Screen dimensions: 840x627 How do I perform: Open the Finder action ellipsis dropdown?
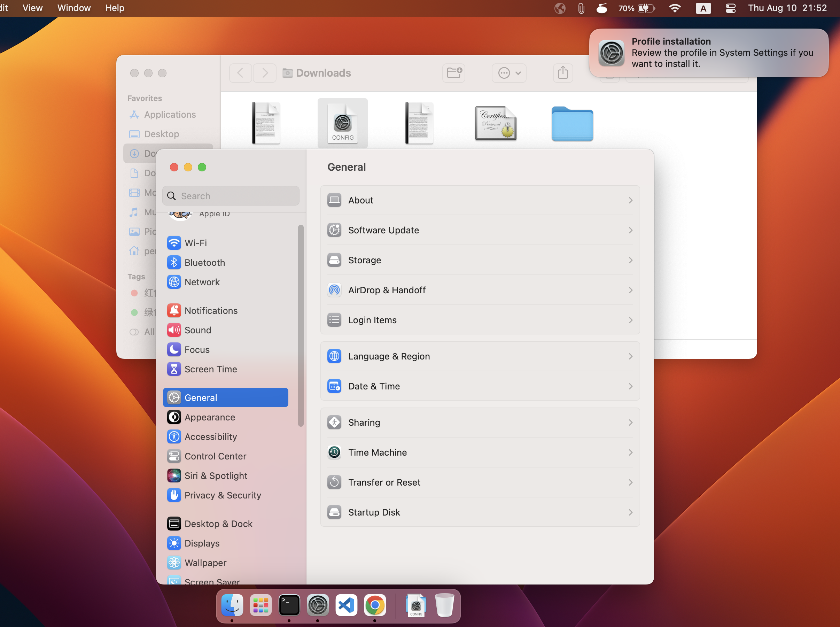tap(509, 73)
